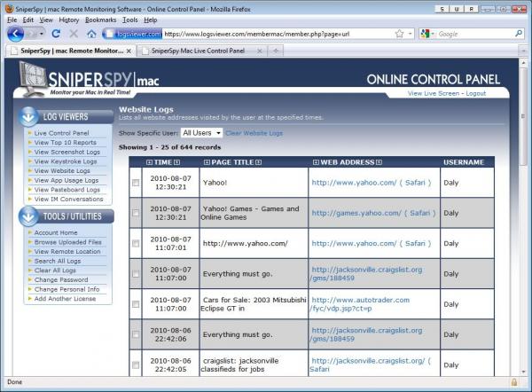Open the Google search engine icon menu
Image resolution: width=532 pixels, height=392 pixels.
tap(426, 34)
